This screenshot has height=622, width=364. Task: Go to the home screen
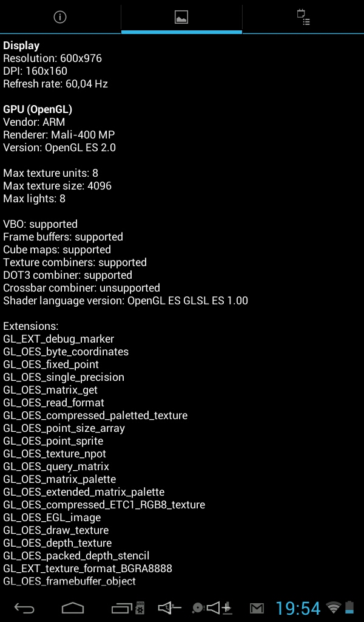pyautogui.click(x=73, y=608)
